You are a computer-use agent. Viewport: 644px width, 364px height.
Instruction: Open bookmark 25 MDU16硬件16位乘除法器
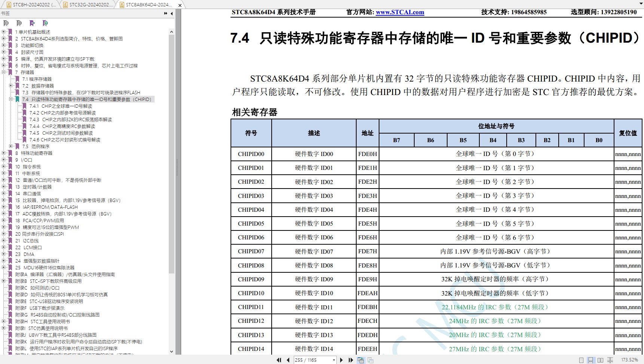[45, 267]
